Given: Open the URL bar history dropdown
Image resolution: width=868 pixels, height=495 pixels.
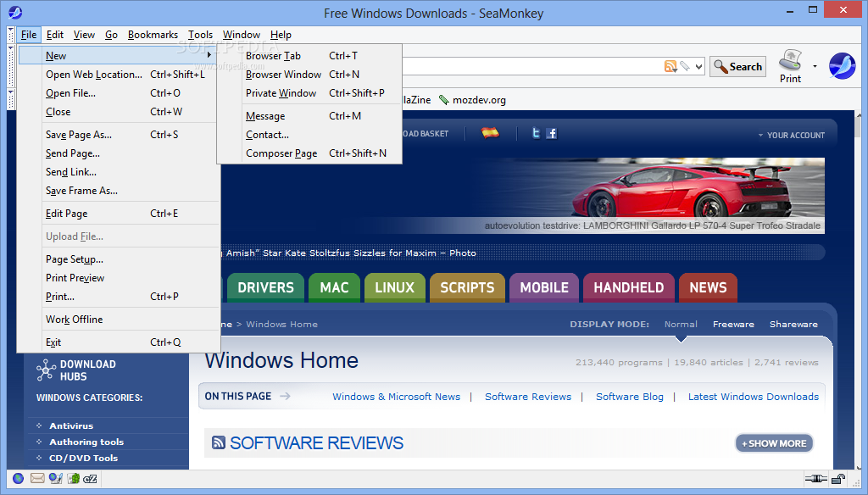Looking at the screenshot, I should (698, 66).
